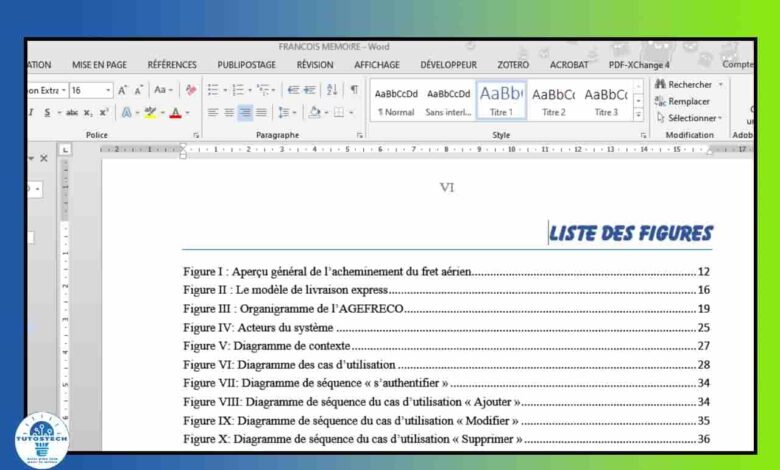Increase paragraph indent

tap(309, 90)
